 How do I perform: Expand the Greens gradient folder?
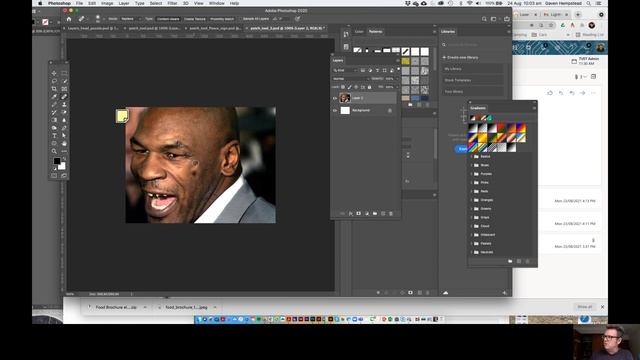(x=472, y=209)
